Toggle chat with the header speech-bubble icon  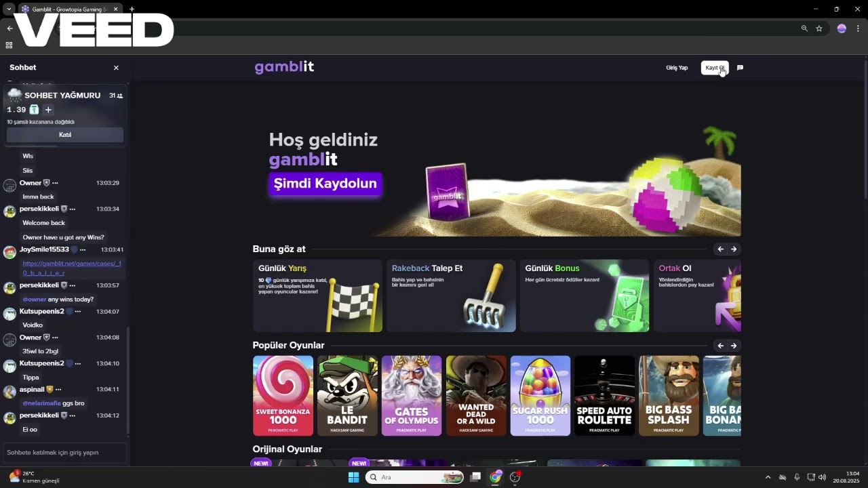[740, 68]
